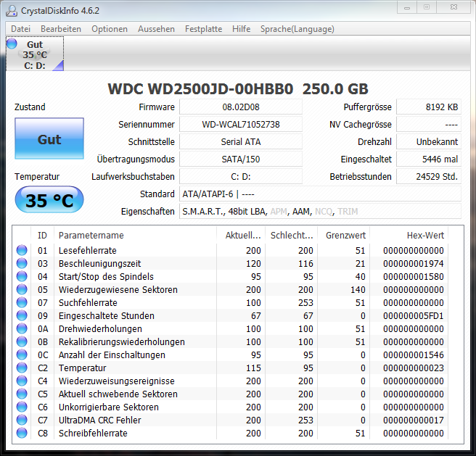476x456 pixels.
Task: Click the Schlecht... column header
Action: tap(292, 235)
